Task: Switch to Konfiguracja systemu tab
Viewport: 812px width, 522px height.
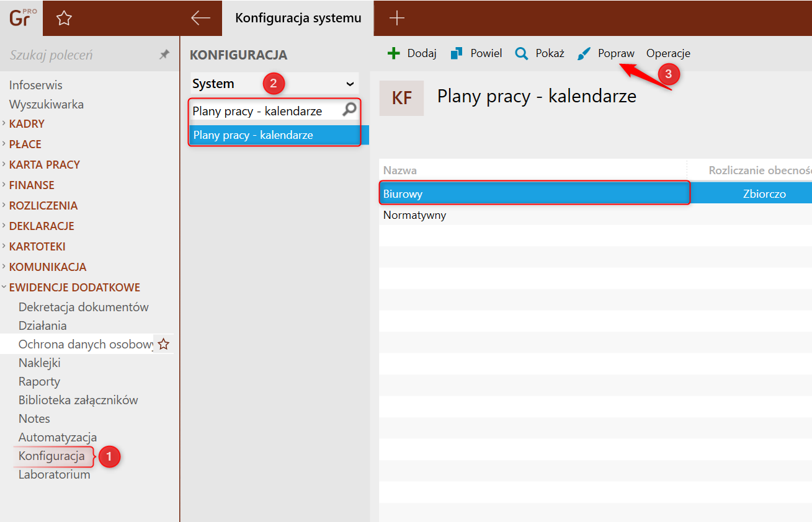Action: (298, 18)
